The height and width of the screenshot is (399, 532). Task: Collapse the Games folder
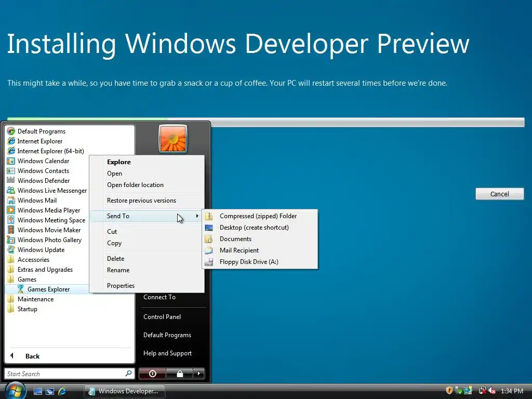(x=27, y=279)
